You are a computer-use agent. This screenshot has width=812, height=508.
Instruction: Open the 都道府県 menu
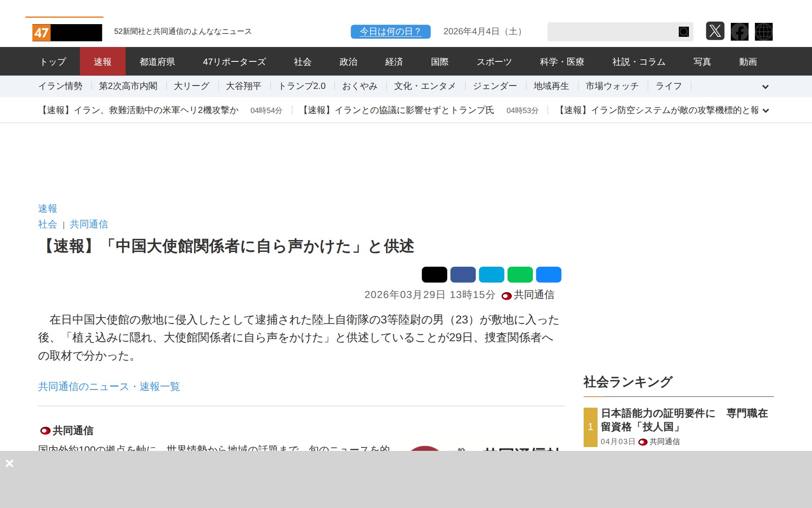point(157,62)
